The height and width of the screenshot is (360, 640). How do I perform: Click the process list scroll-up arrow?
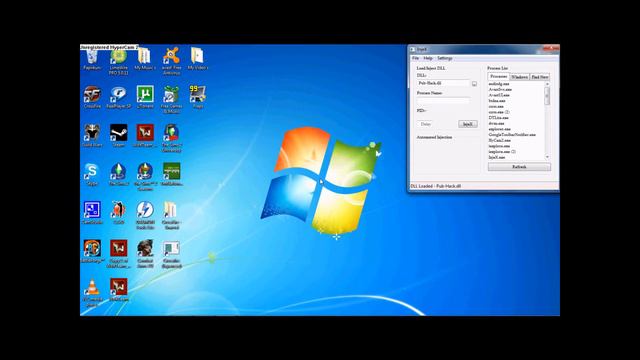(547, 84)
